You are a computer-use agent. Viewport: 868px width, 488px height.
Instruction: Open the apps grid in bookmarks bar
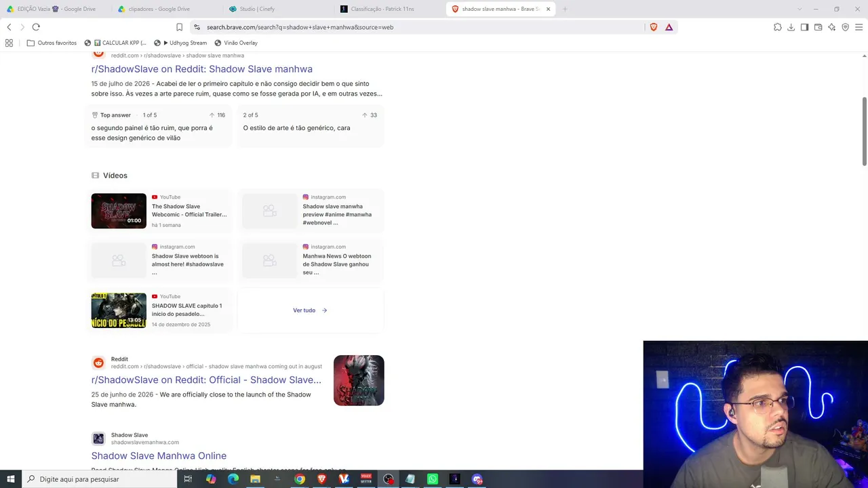[x=9, y=43]
